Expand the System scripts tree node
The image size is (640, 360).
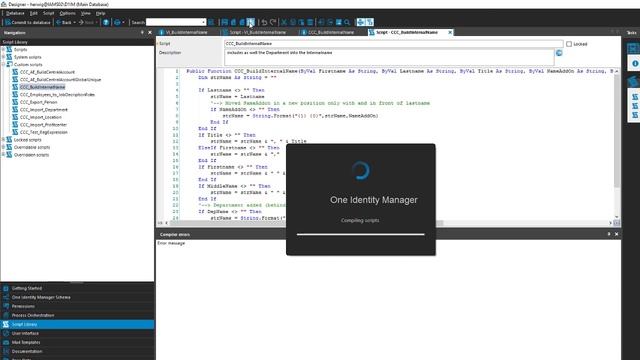(x=3, y=57)
